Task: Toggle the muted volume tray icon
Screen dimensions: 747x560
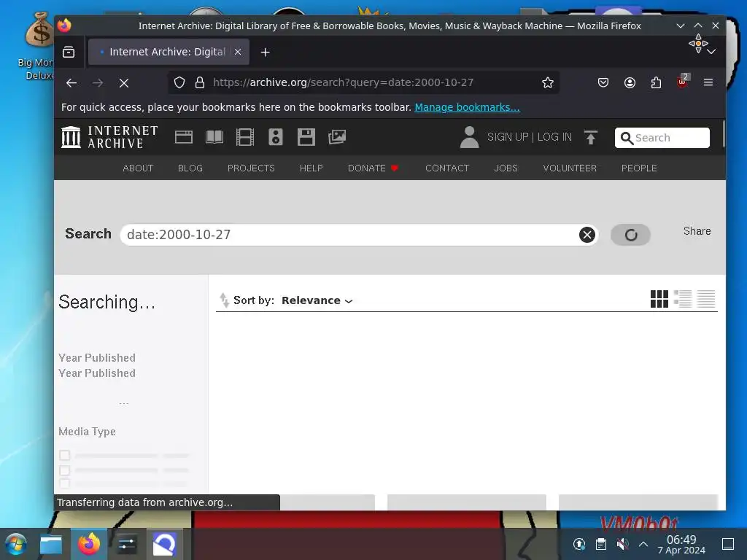Action: click(x=622, y=544)
